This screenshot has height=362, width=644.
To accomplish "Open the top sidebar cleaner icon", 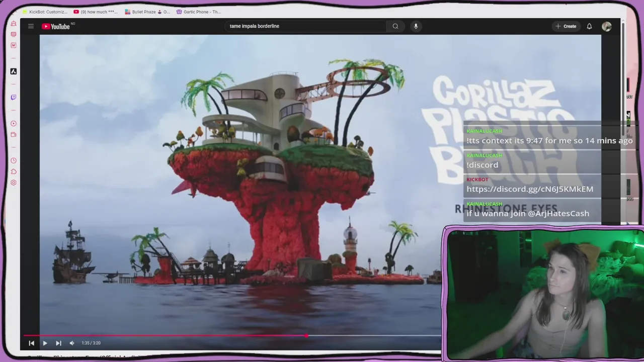I will pyautogui.click(x=14, y=24).
